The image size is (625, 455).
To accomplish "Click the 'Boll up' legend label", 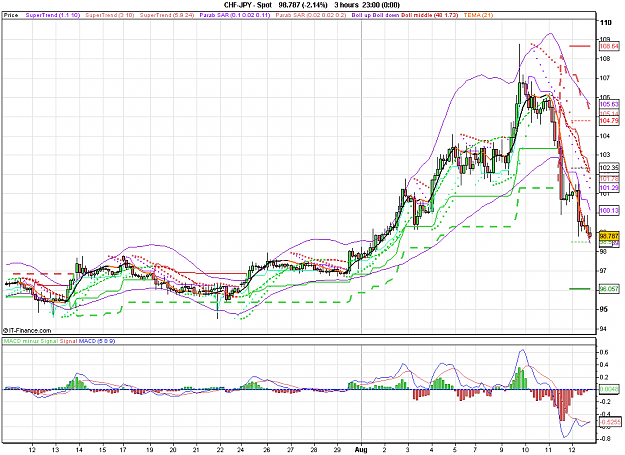I will (362, 15).
